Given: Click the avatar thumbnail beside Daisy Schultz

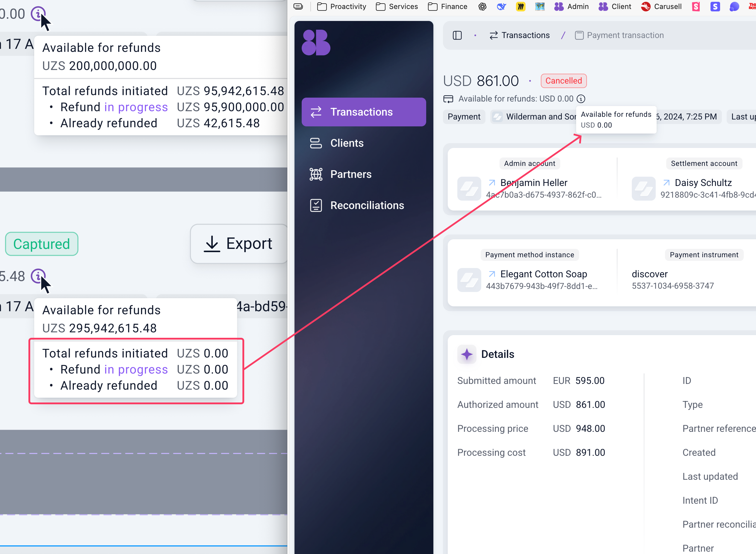Looking at the screenshot, I should pyautogui.click(x=643, y=188).
